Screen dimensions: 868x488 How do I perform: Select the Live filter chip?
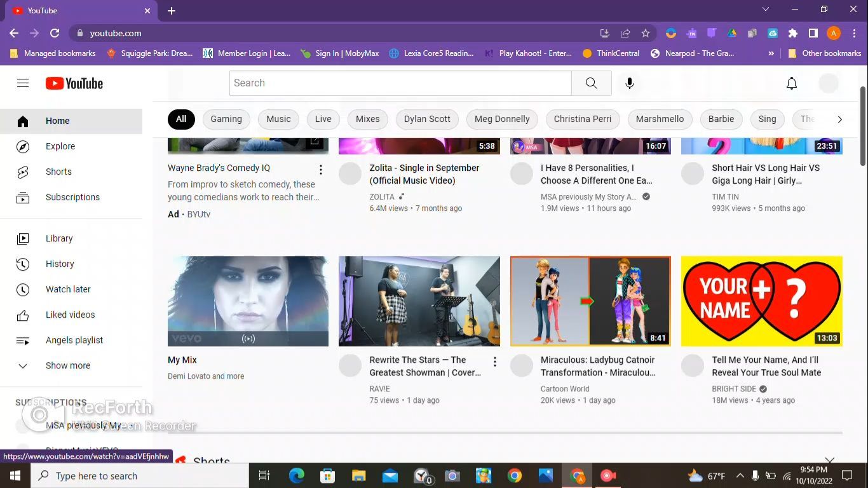[323, 119]
